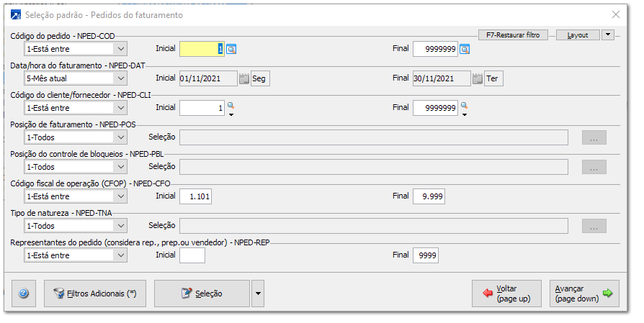Click Avançar (page down) button
The height and width of the screenshot is (323, 644).
[583, 294]
